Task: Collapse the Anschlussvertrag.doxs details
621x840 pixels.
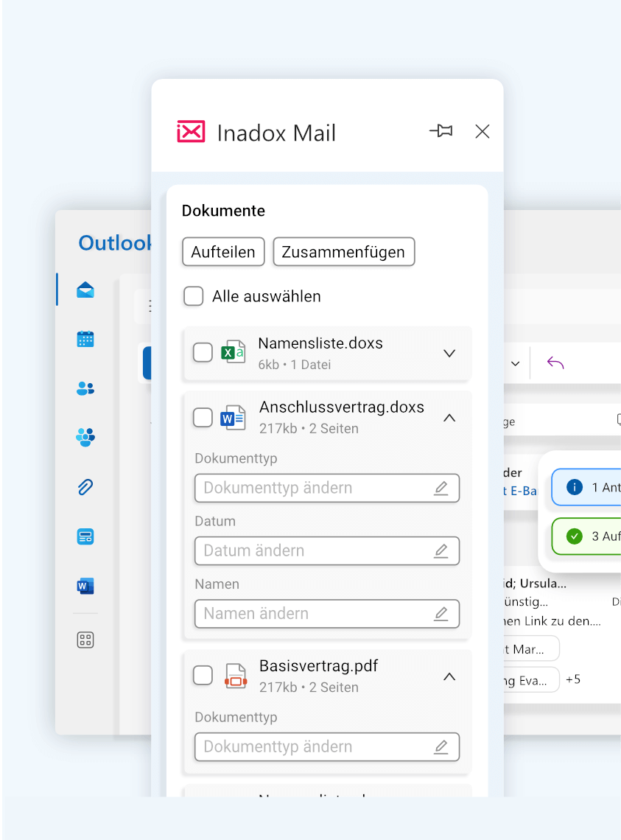Action: (449, 418)
